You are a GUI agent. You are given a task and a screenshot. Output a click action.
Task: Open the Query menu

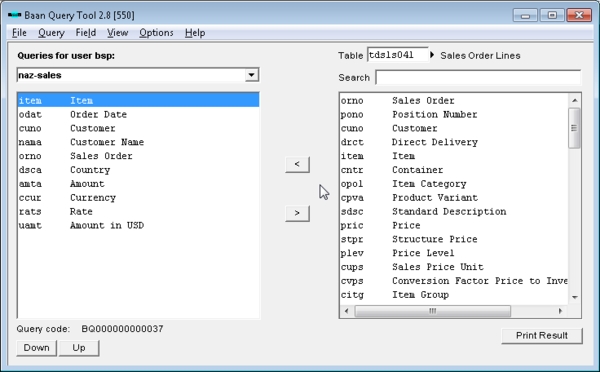pyautogui.click(x=51, y=33)
